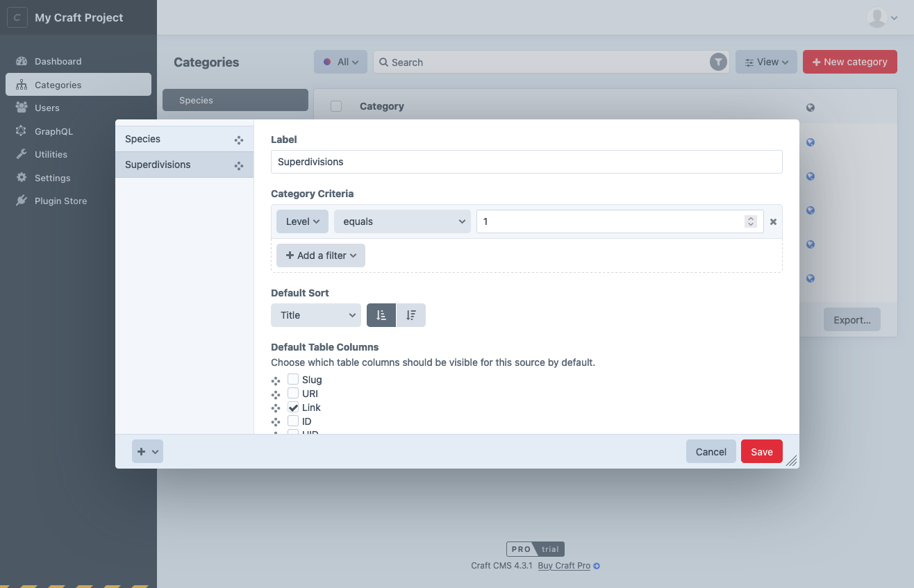Viewport: 914px width, 588px height.
Task: Click the Label input field
Action: pos(526,162)
